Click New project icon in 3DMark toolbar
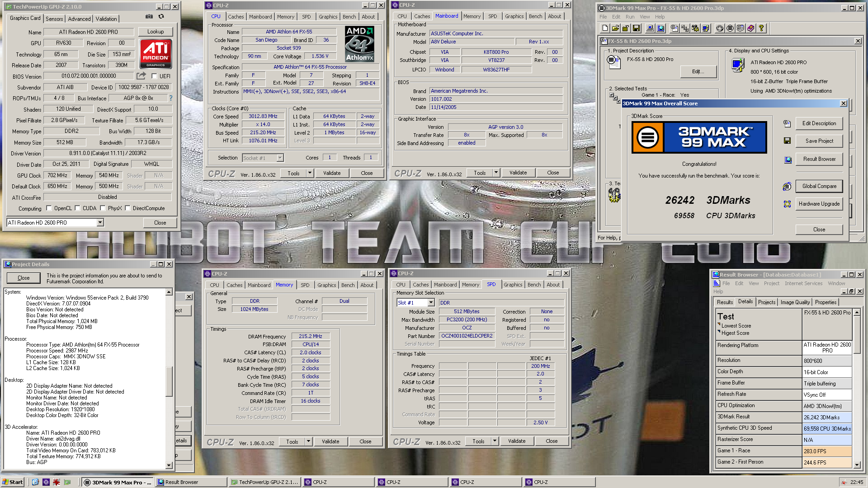The image size is (868, 488). point(605,28)
